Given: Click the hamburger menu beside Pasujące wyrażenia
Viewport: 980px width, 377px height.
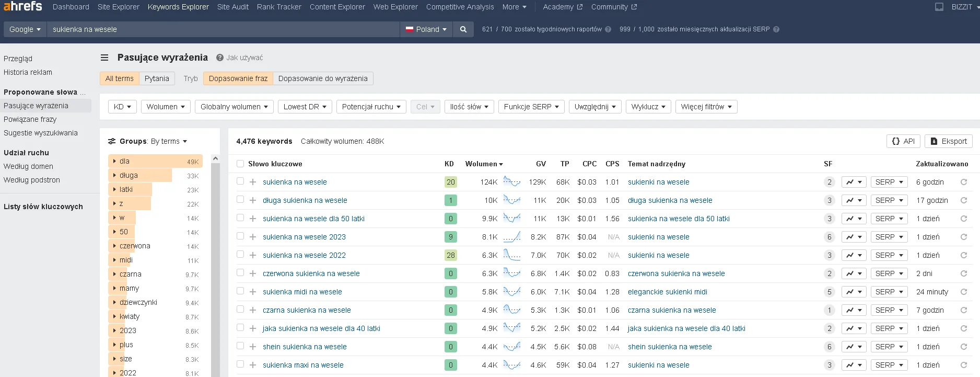Looking at the screenshot, I should (x=104, y=58).
